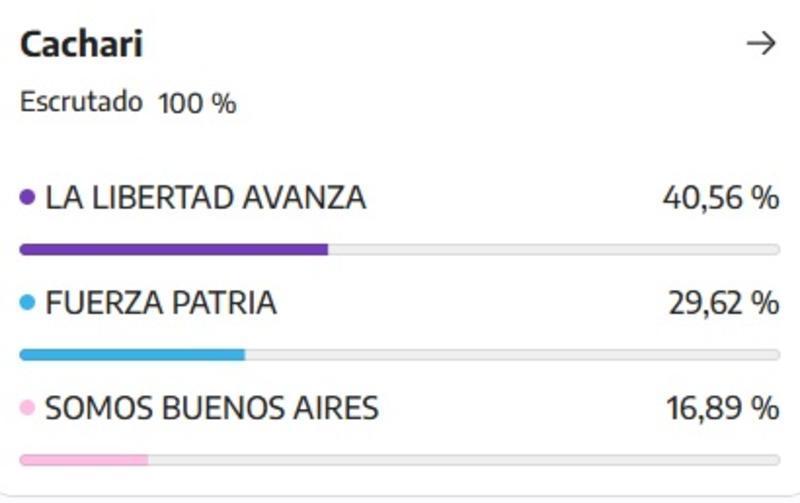Click the pink filled progress bar
Viewport: 800px width, 503px height.
pos(84,460)
